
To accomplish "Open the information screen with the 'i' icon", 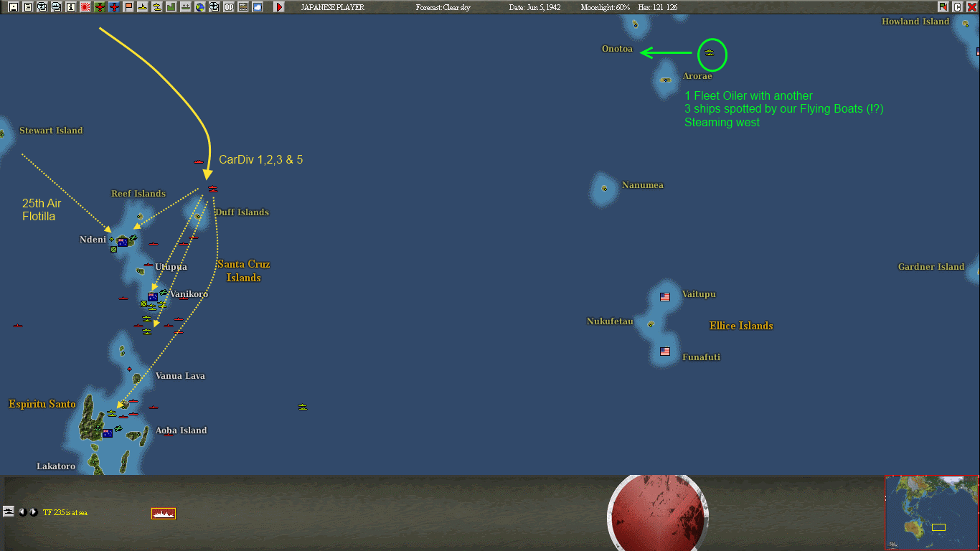I will pyautogui.click(x=70, y=6).
